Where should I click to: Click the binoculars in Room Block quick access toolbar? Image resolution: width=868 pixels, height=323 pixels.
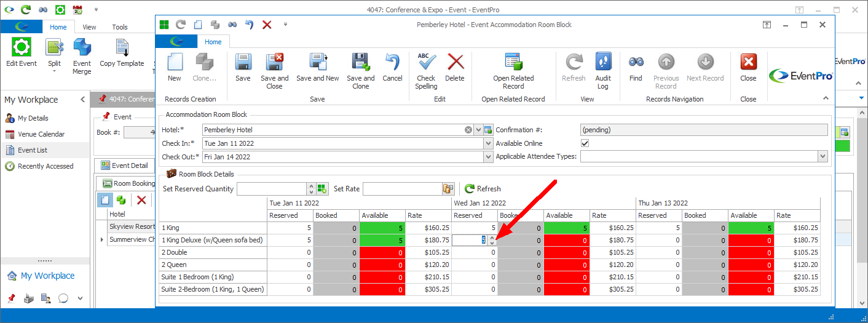point(232,25)
